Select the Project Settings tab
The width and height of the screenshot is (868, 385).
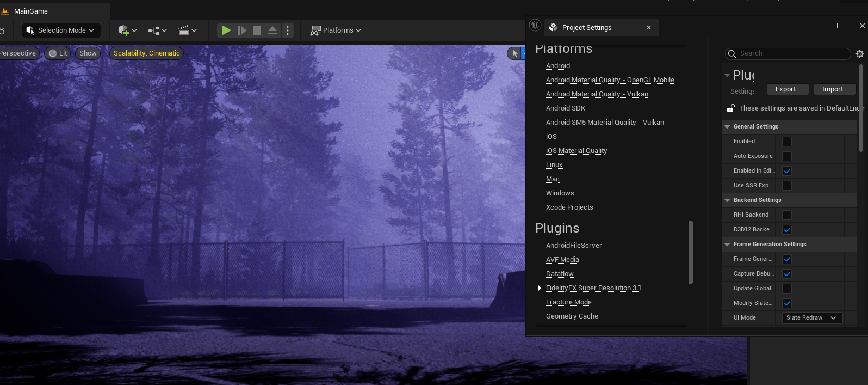pyautogui.click(x=587, y=27)
